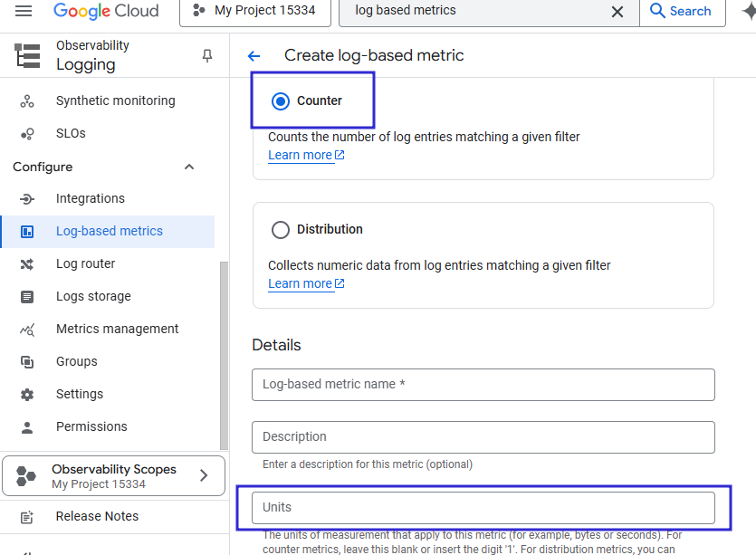Click the sidebar vertical scrollbar

pos(224,356)
